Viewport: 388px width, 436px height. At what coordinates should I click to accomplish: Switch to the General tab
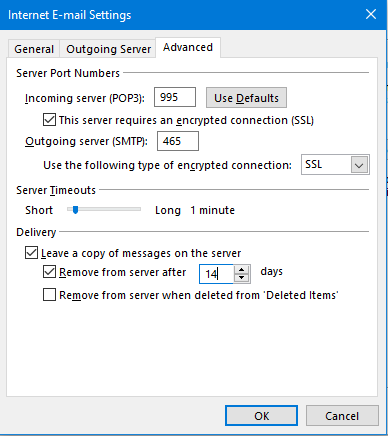[x=34, y=49]
